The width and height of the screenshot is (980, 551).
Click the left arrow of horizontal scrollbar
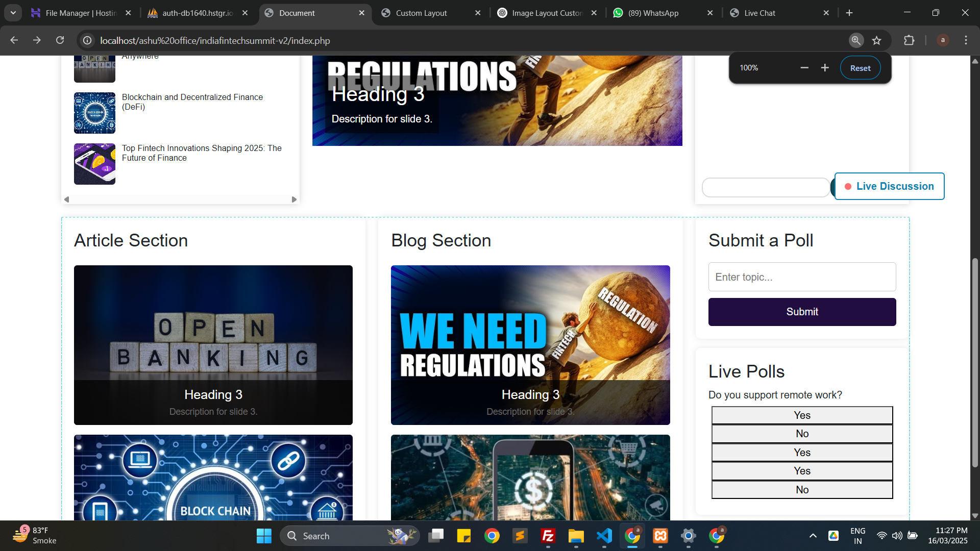click(66, 199)
